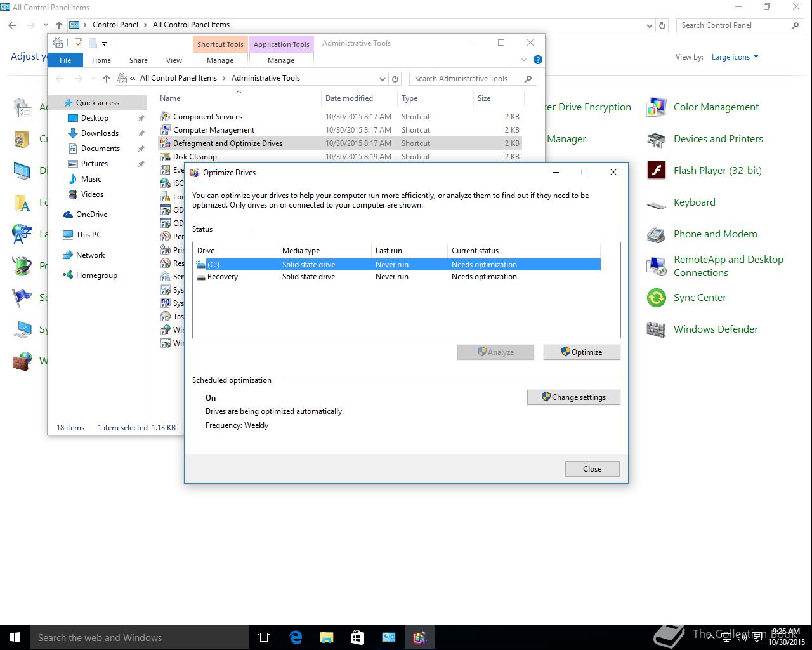
Task: Open Windows Store from taskbar
Action: click(x=358, y=637)
